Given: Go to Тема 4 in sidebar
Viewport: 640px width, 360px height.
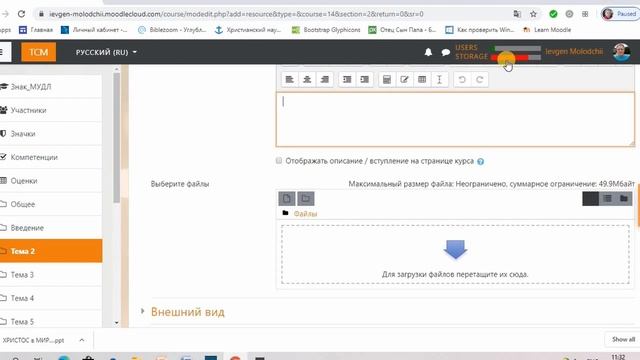Looking at the screenshot, I should (x=50, y=298).
